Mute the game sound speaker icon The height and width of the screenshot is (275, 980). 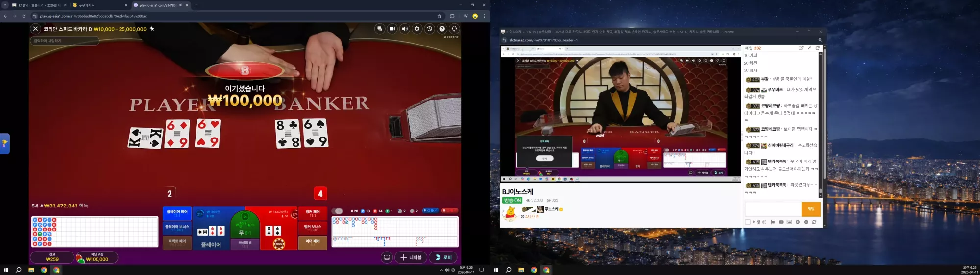click(405, 29)
